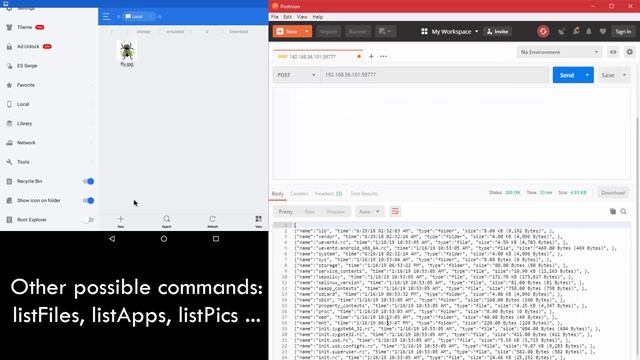
Task: Click the Import button in Postman
Action: pos(328,31)
